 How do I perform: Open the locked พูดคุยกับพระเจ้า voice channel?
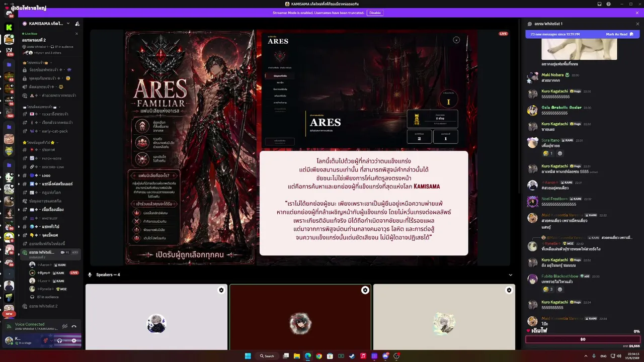(49, 78)
